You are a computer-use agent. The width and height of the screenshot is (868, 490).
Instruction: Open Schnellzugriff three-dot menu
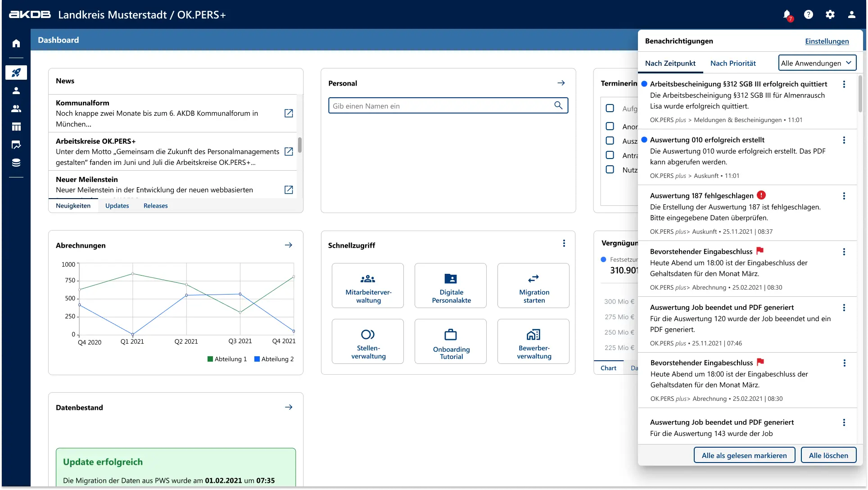coord(564,243)
